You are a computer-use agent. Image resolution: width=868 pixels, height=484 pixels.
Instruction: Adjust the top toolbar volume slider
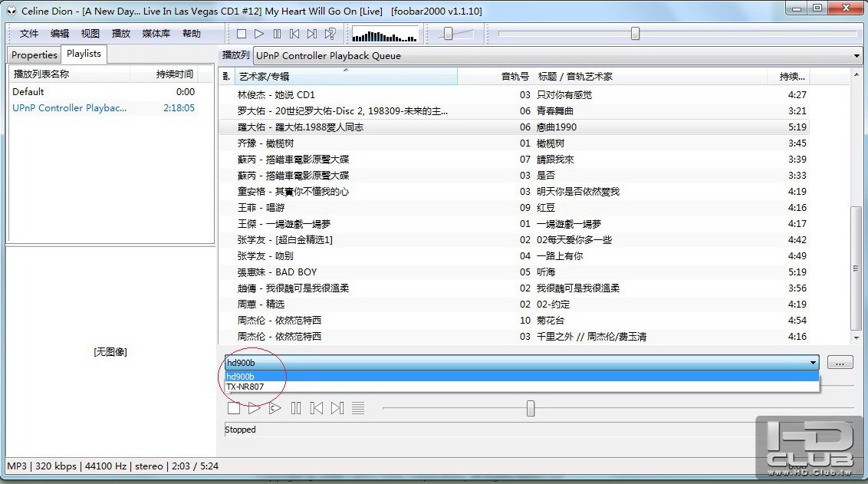pos(449,34)
